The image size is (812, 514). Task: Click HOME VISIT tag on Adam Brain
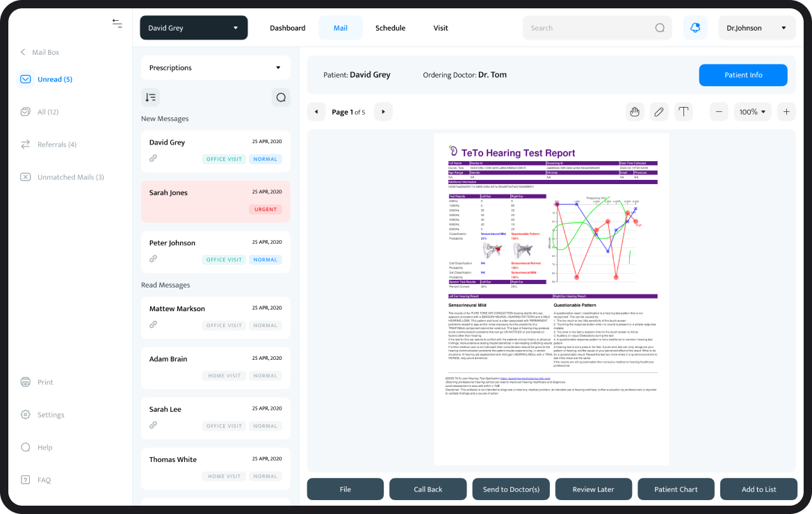pos(225,376)
